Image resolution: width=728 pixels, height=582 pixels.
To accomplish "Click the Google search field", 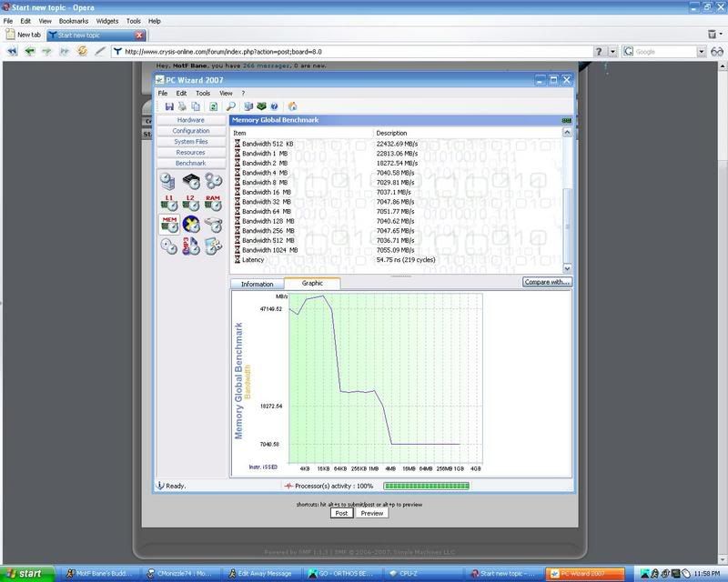I will [x=664, y=52].
